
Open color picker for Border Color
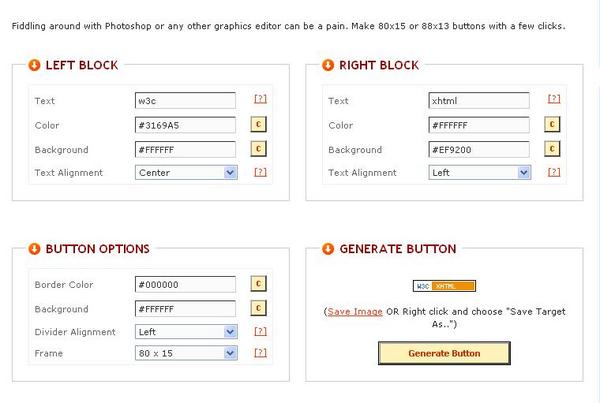point(258,284)
